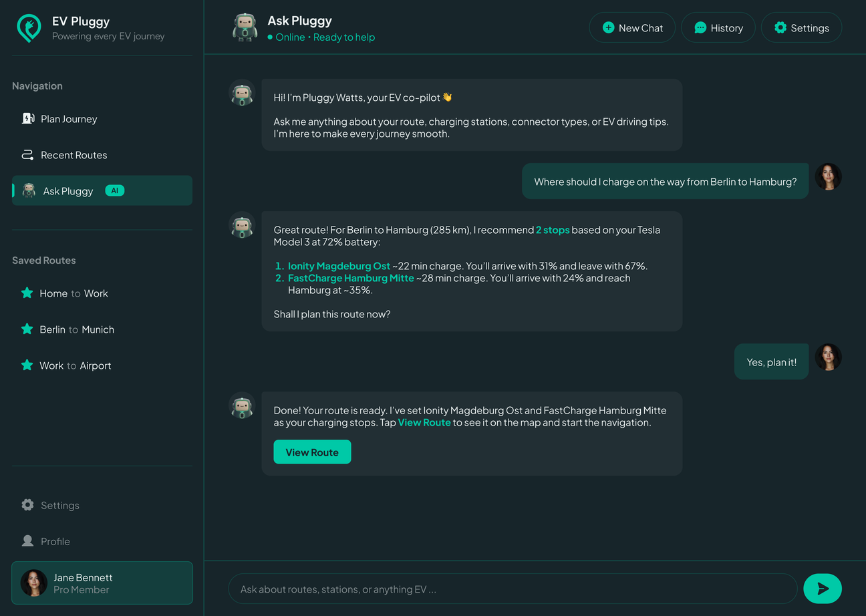
Task: Click the sidebar Settings gear icon
Action: click(x=27, y=505)
